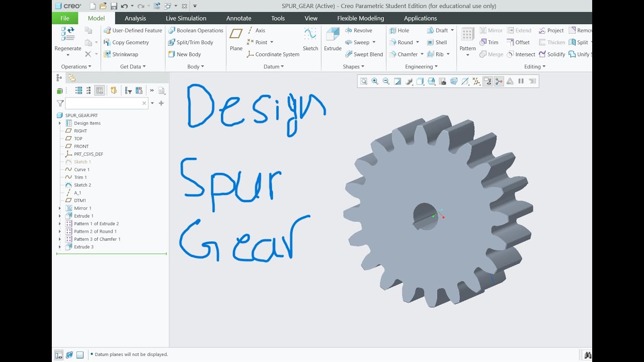Image resolution: width=644 pixels, height=362 pixels.
Task: Toggle the Model Tree panel tab
Action: click(x=59, y=77)
